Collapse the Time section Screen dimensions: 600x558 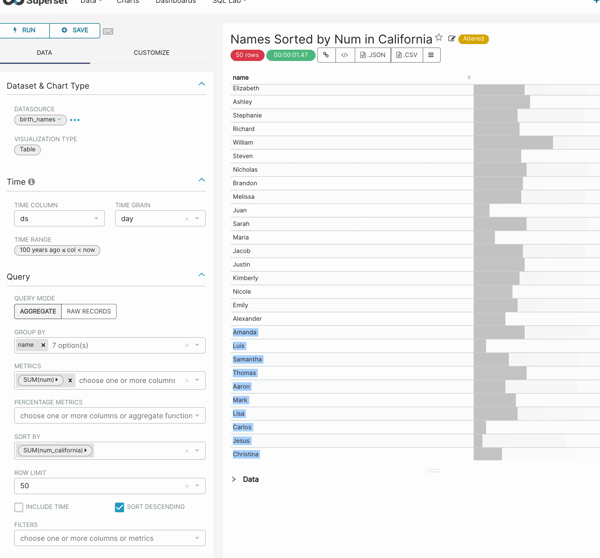[202, 180]
